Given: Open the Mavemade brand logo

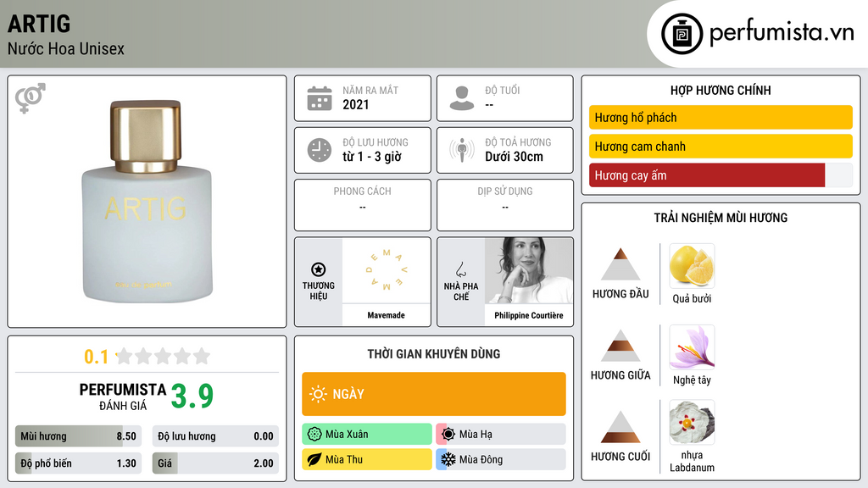Looking at the screenshot, I should [387, 270].
